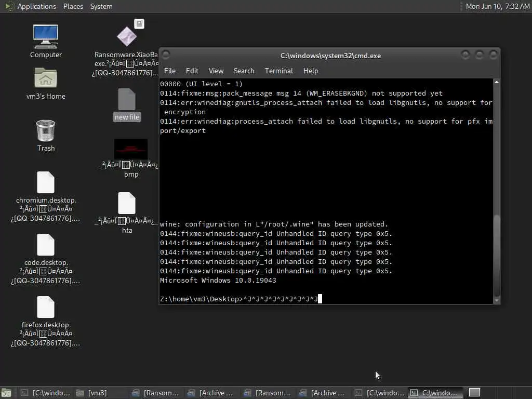Image resolution: width=532 pixels, height=399 pixels.
Task: Open the Applications menu
Action: coord(37,6)
